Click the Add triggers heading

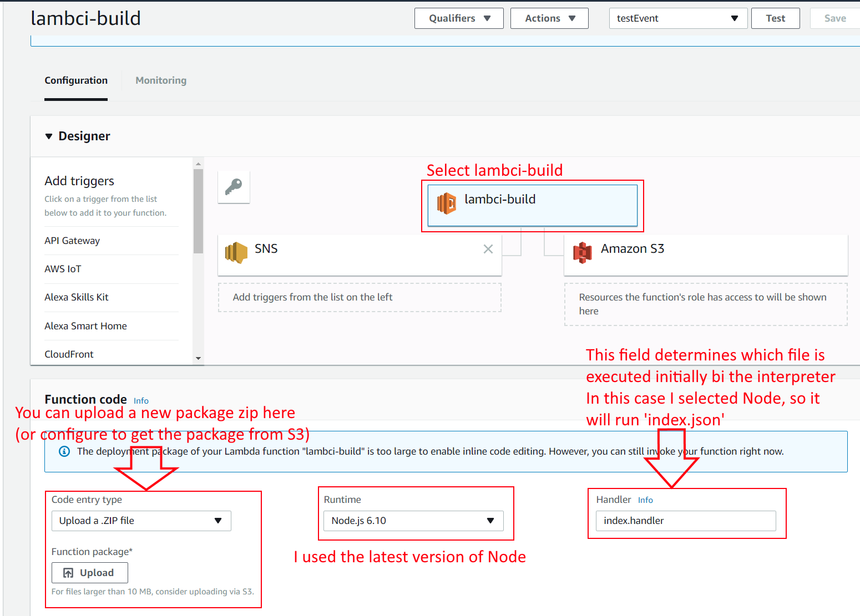(x=79, y=181)
